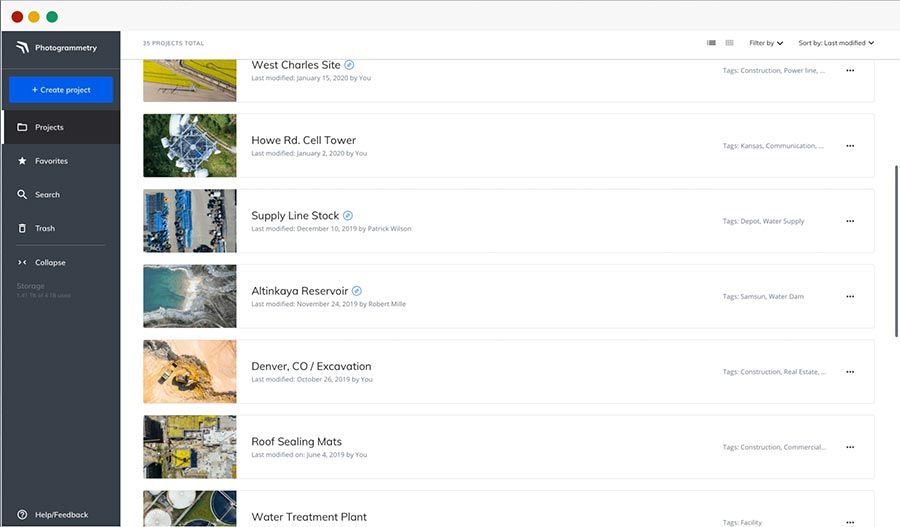This screenshot has height=527, width=900.
Task: Open the Altinkaya Reservoir project title
Action: (x=300, y=291)
